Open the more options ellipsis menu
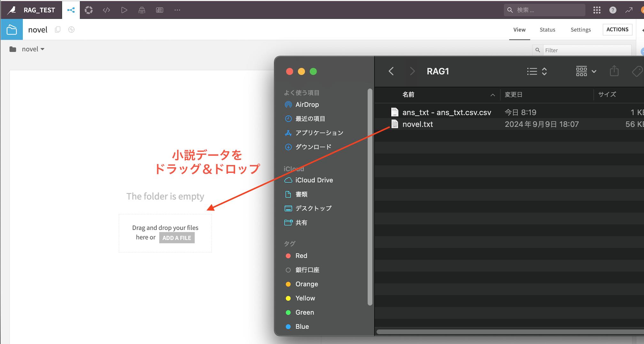 pyautogui.click(x=177, y=10)
